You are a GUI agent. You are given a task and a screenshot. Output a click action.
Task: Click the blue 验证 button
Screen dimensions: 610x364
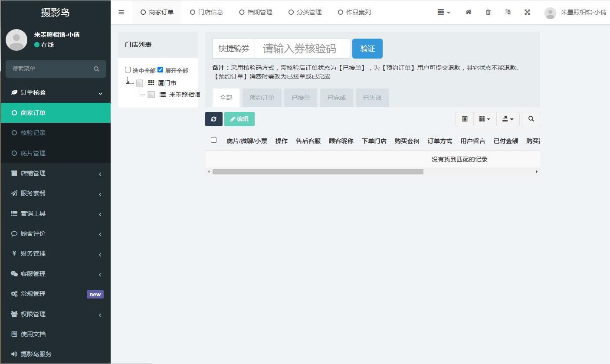[x=367, y=49]
